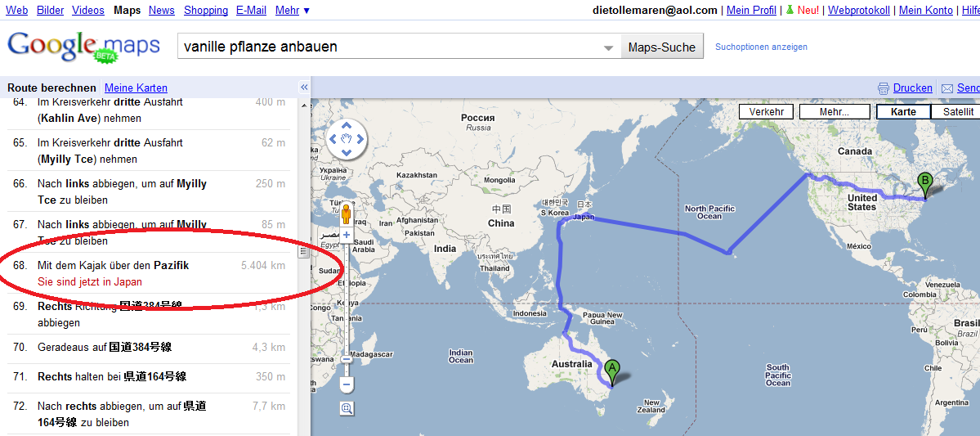
Task: Click Suchoptionen anzeigen link
Action: point(761,47)
